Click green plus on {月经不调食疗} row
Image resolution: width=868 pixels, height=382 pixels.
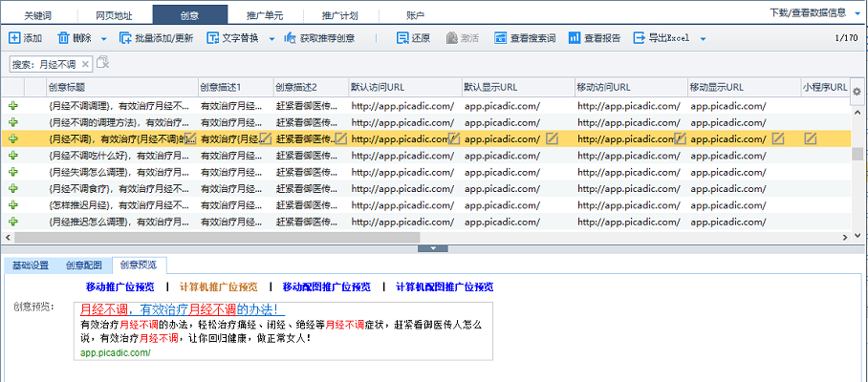13,188
